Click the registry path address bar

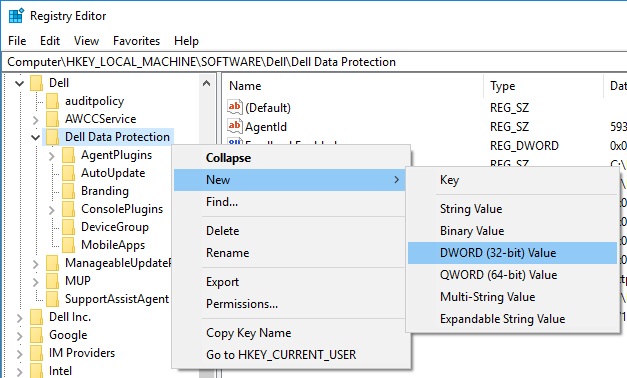coord(315,62)
